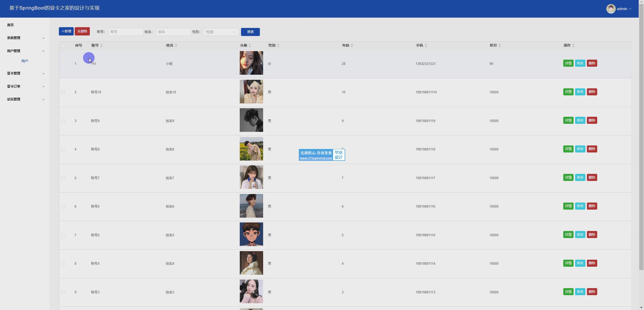Click red 删除 trash button in toolbar
644x310 pixels.
pos(82,31)
